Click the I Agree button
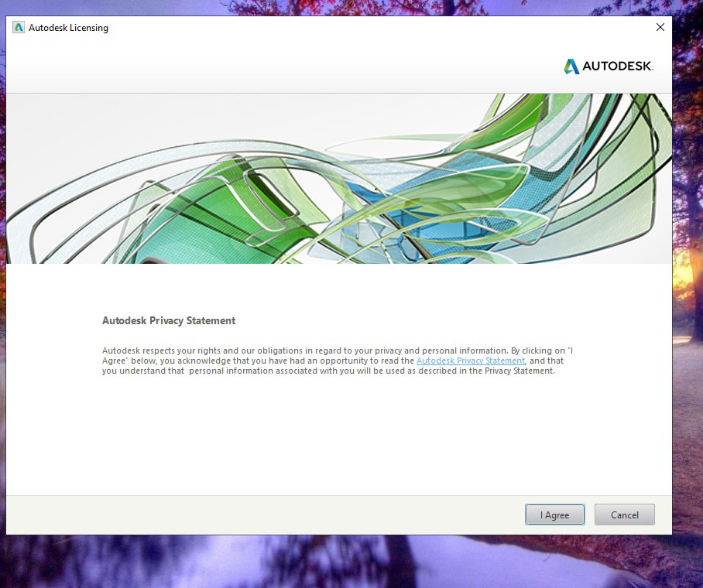The width and height of the screenshot is (703, 588). tap(554, 514)
